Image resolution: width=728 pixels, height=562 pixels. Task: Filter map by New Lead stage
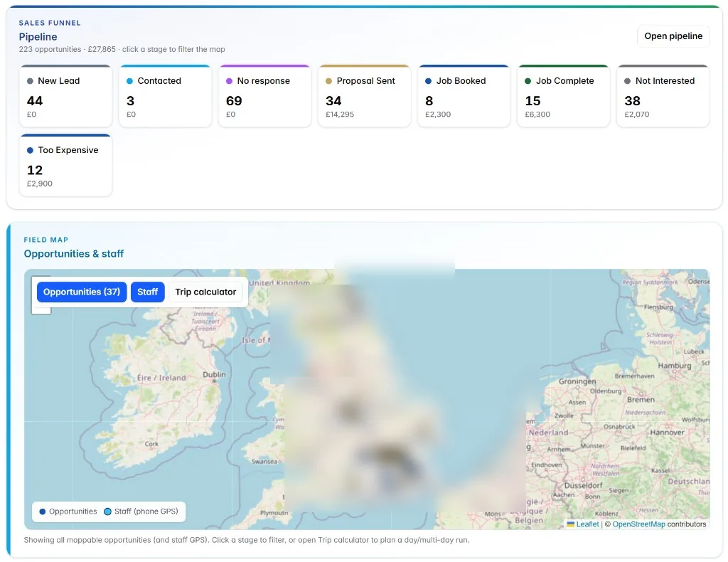click(x=65, y=96)
